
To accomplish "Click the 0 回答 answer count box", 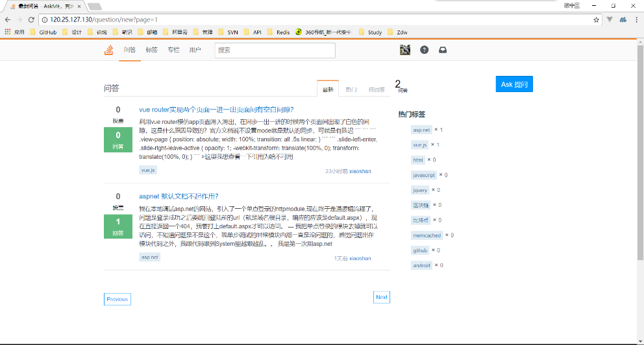I will point(118,139).
